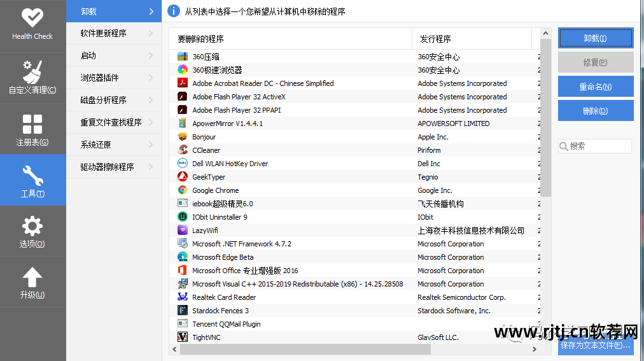Click the 修复(P) repair button
The image size is (644, 361).
pos(596,62)
